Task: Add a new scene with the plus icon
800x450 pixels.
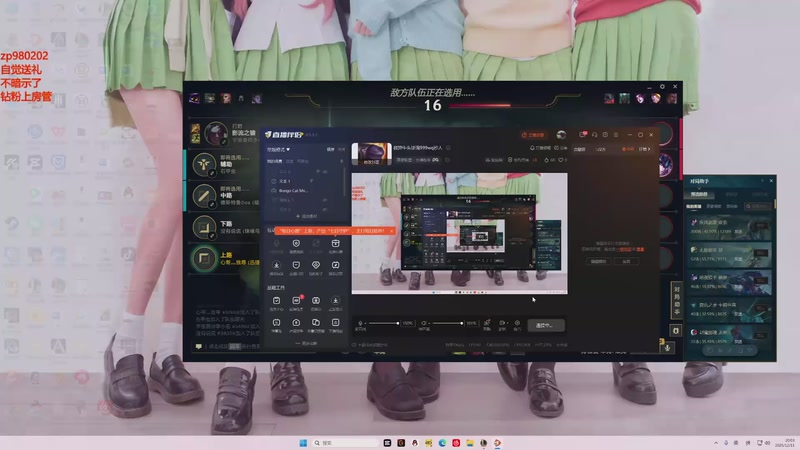Action: [341, 161]
